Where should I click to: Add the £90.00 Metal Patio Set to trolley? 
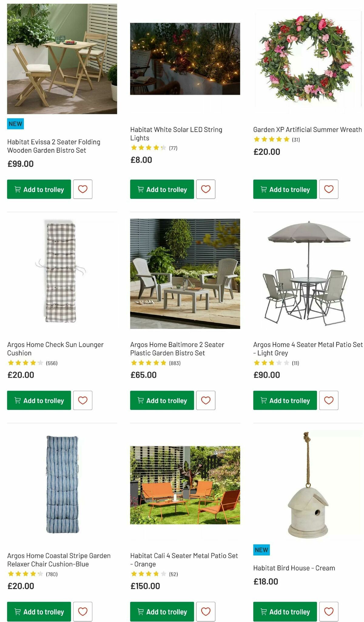click(x=285, y=400)
